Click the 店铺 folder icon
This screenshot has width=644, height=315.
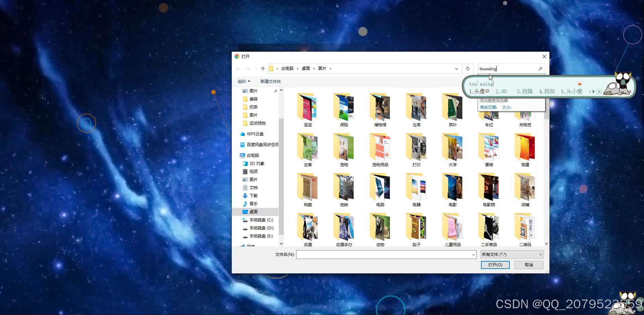pos(525,187)
